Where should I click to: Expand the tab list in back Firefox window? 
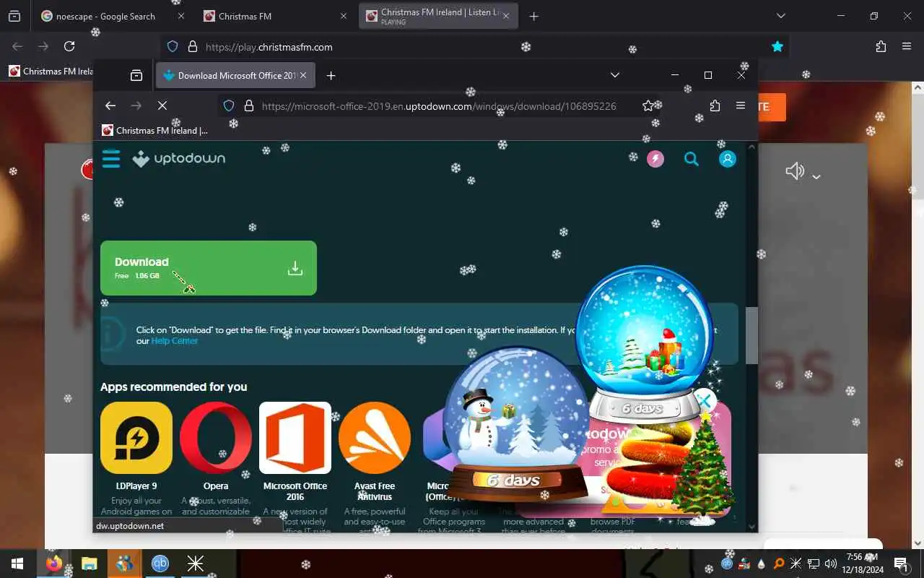tap(780, 16)
